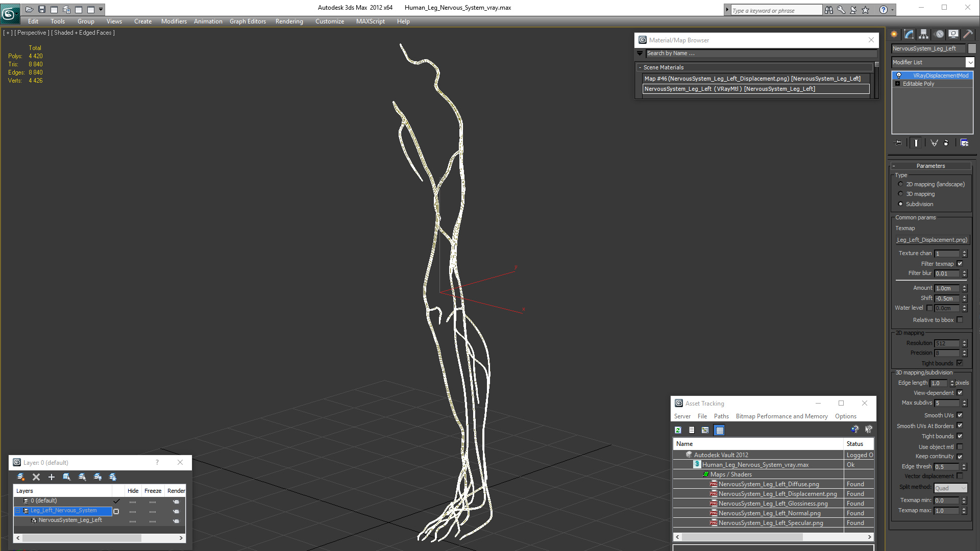Click Pin Stack icon below modifier stack
980x551 pixels.
pyautogui.click(x=898, y=143)
